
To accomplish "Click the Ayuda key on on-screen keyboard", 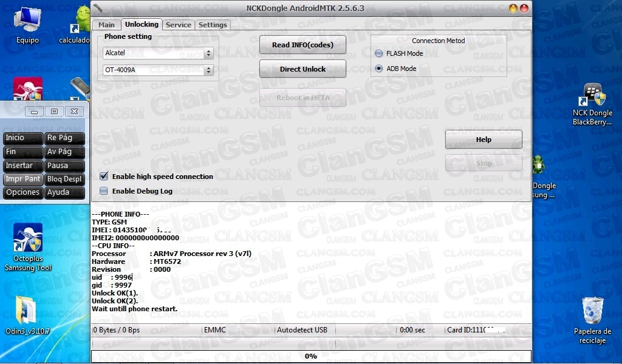I will tap(64, 192).
